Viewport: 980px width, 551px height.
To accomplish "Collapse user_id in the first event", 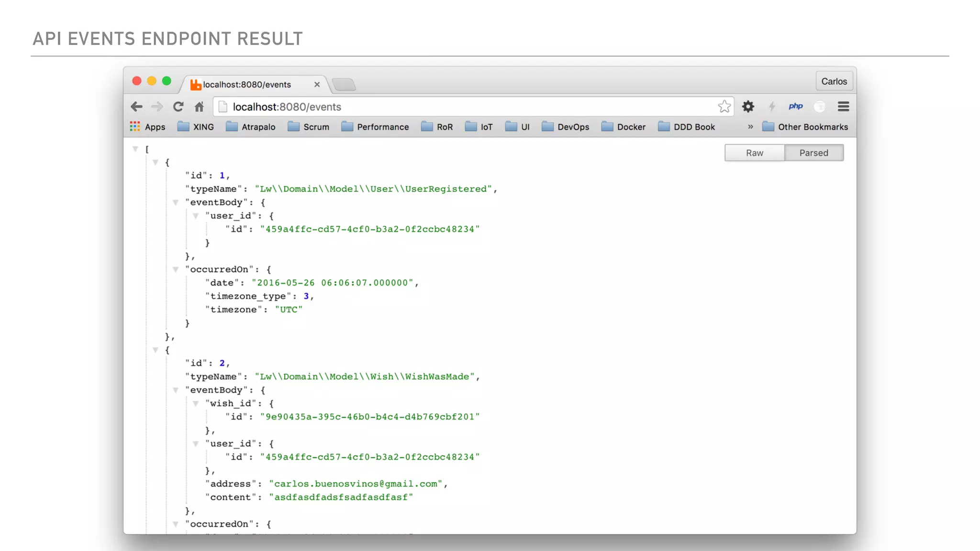I will (196, 216).
